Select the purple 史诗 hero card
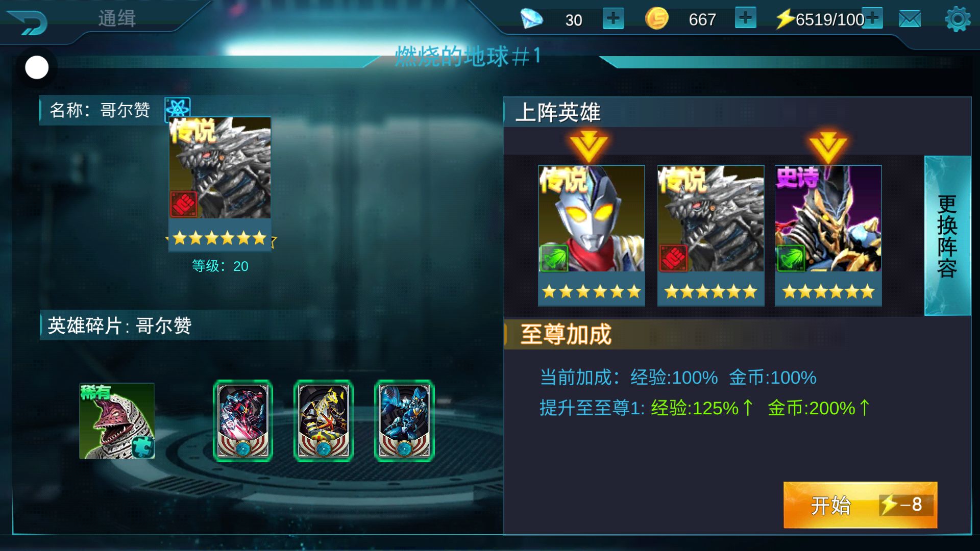Viewport: 980px width, 551px height. pyautogui.click(x=828, y=235)
